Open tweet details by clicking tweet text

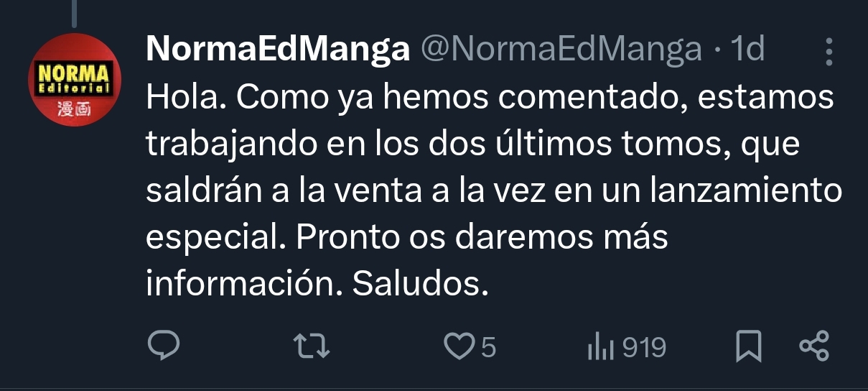point(493,192)
